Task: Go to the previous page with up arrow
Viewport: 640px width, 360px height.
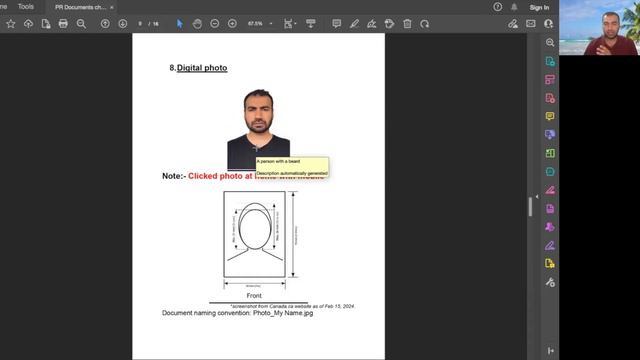Action: [x=105, y=24]
